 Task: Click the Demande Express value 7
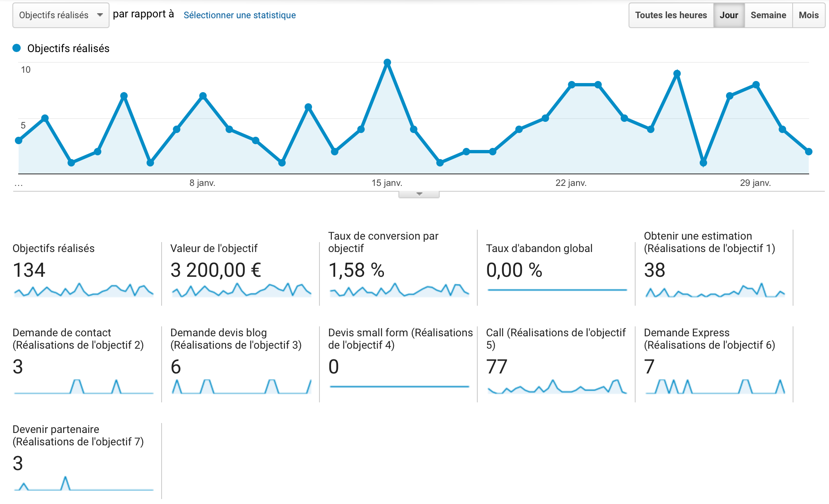(649, 367)
